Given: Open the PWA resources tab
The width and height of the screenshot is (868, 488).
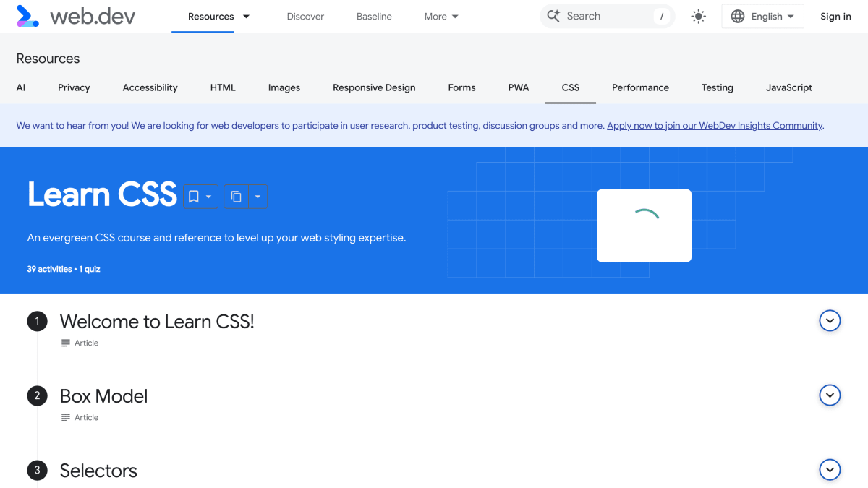Looking at the screenshot, I should 519,87.
